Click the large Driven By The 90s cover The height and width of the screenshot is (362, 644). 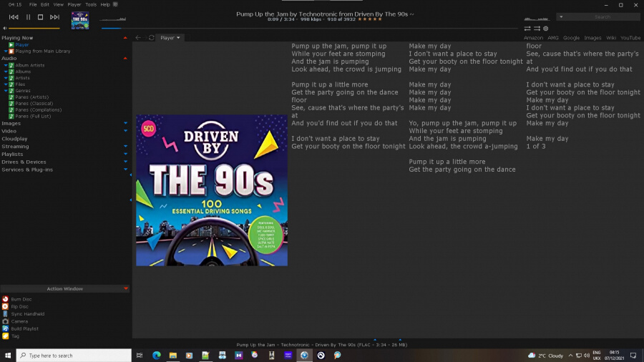pyautogui.click(x=212, y=190)
